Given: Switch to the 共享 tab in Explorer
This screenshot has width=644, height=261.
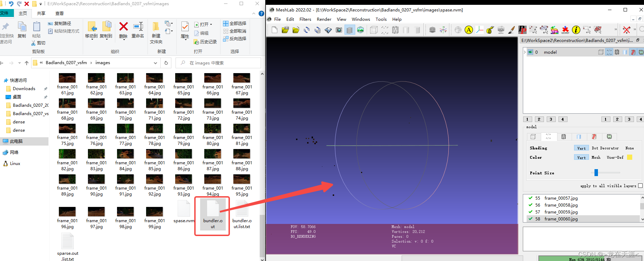Looking at the screenshot, I should point(41,13).
